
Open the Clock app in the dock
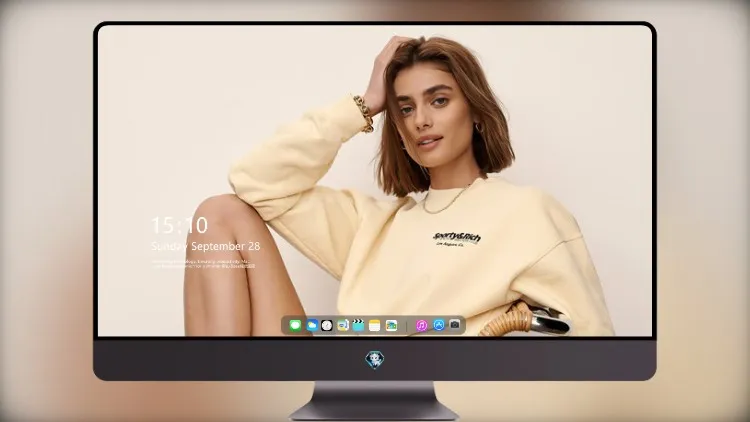[x=327, y=325]
